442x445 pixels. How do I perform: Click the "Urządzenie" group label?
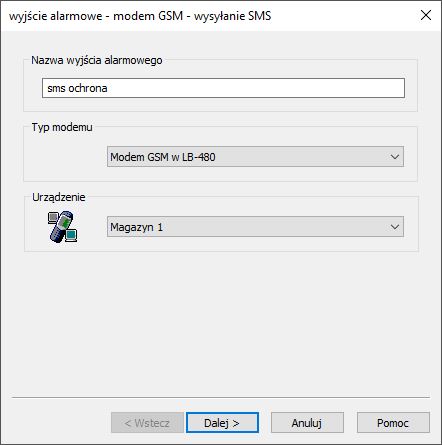[59, 197]
